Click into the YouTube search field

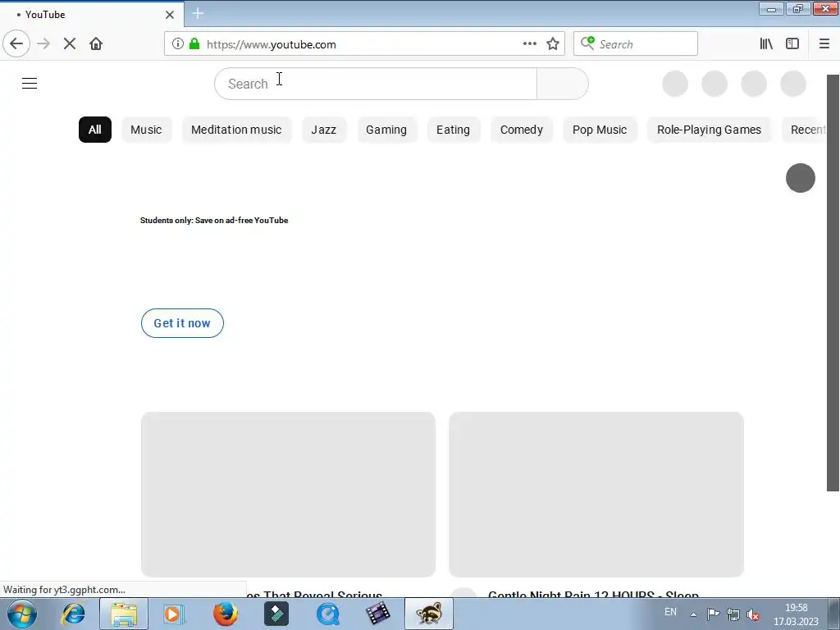click(x=376, y=84)
